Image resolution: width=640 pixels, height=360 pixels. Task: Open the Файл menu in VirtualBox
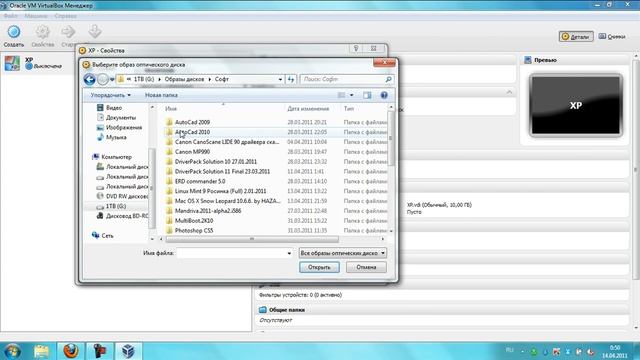(11, 16)
